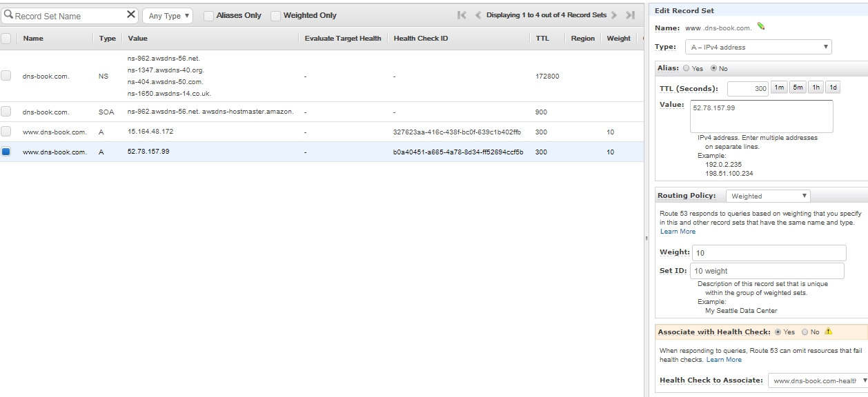
Task: Enable Weighted Only filter
Action: click(275, 16)
